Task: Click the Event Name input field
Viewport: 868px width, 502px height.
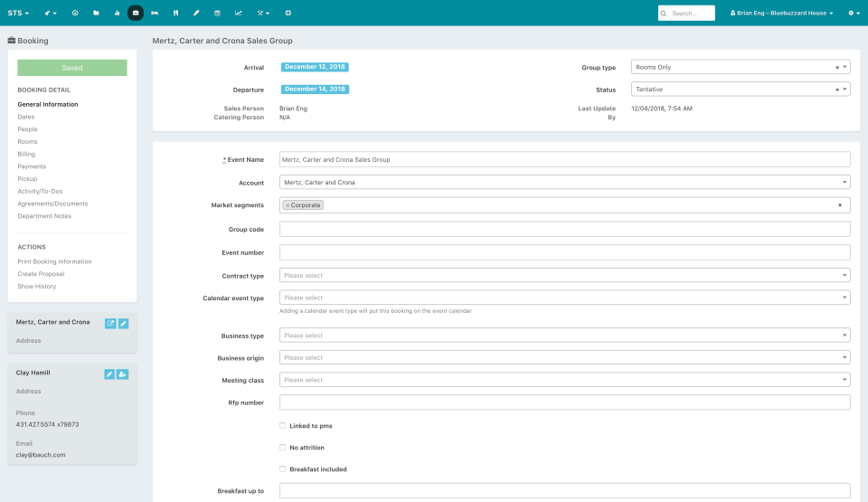Action: click(x=564, y=159)
